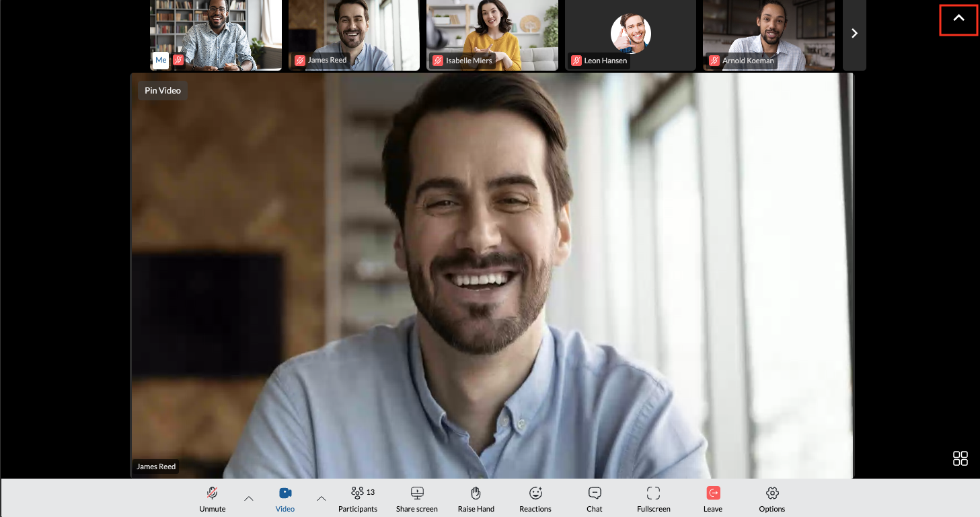The image size is (980, 517).
Task: Expand audio options chevron beside Unmute
Action: pos(249,499)
